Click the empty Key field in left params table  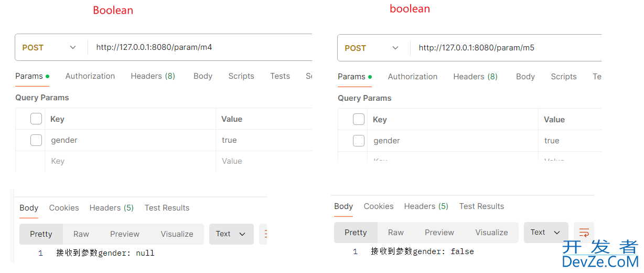pos(130,161)
